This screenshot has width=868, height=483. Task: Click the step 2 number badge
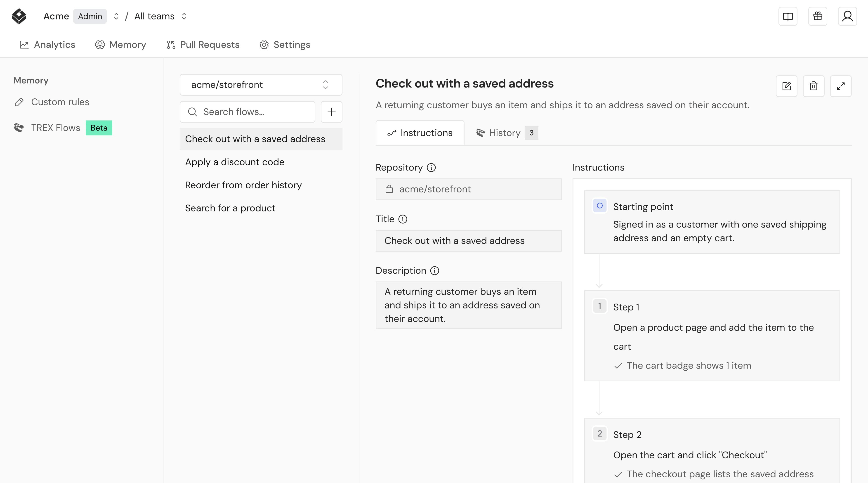pos(599,433)
